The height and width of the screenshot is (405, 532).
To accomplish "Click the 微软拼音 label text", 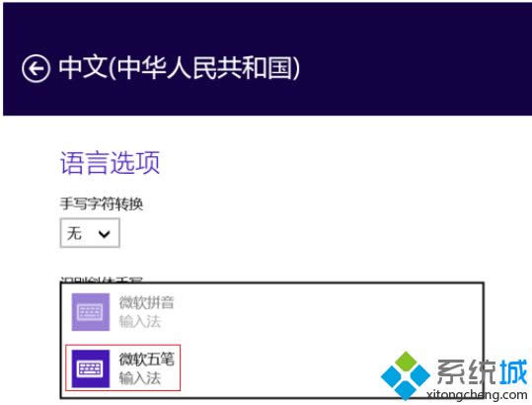I will point(146,302).
